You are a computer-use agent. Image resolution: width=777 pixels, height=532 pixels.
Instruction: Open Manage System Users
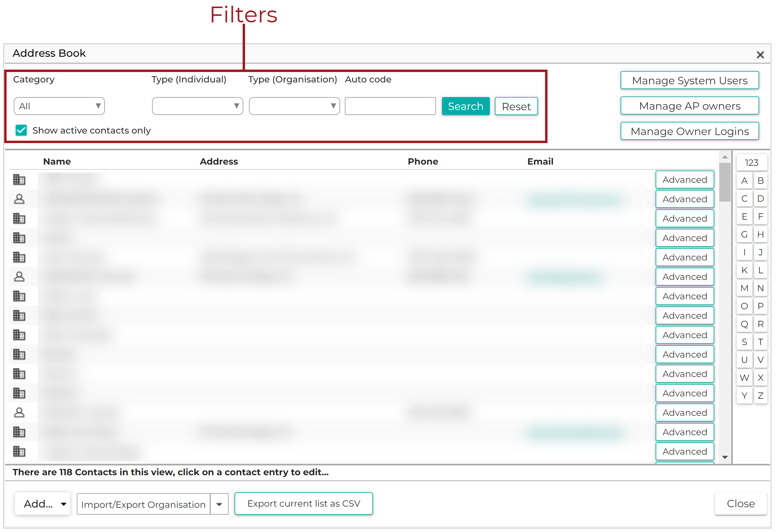[689, 81]
